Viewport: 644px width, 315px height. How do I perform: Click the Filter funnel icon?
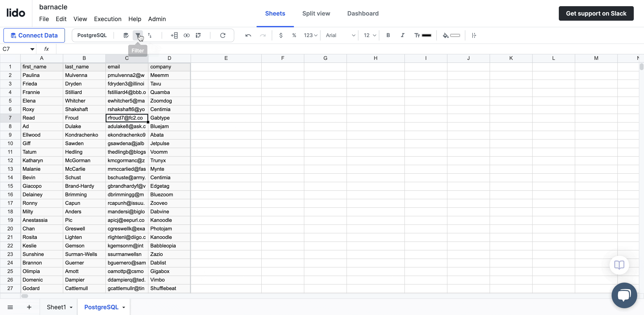pos(138,35)
